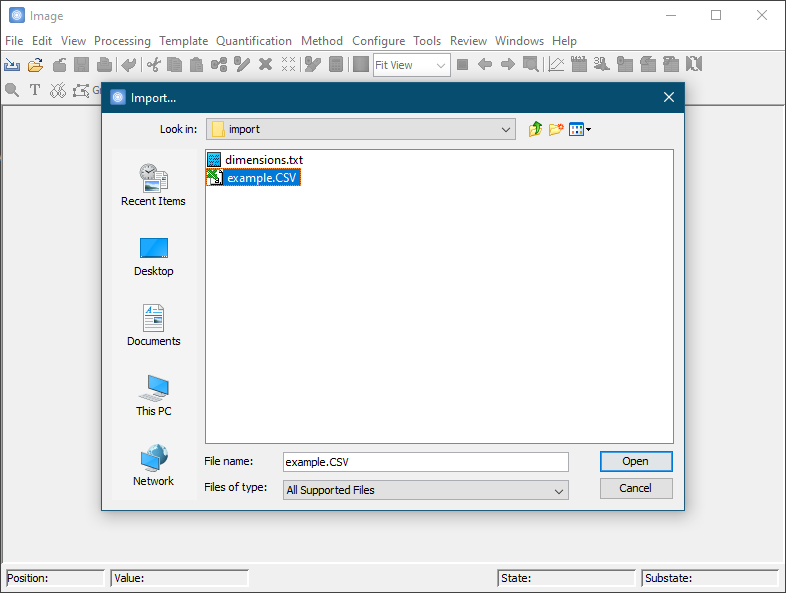Select the magnifier zoom tool
786x593 pixels.
click(x=12, y=90)
